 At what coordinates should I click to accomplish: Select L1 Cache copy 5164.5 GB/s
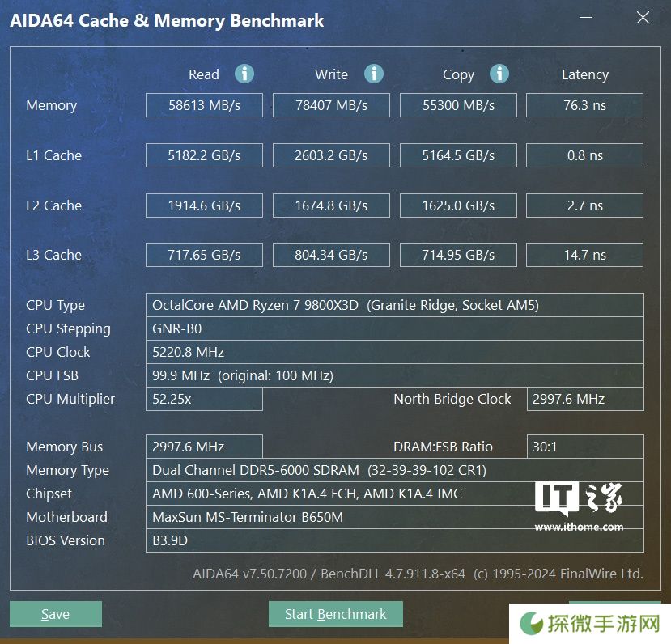[x=458, y=155]
